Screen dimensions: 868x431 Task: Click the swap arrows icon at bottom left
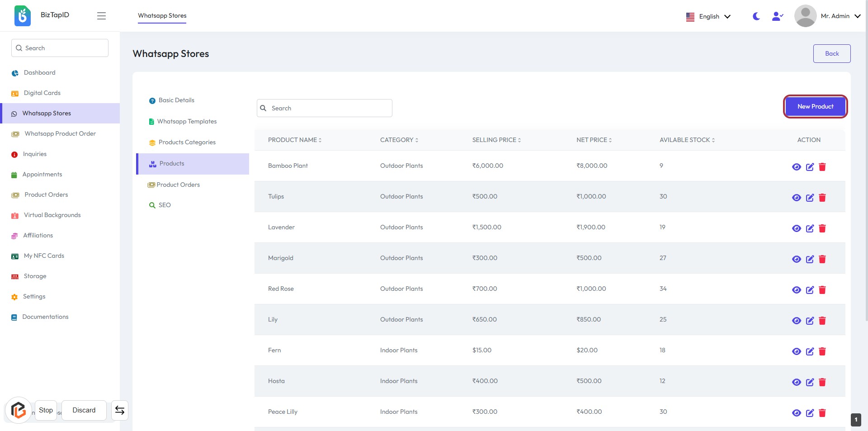120,410
